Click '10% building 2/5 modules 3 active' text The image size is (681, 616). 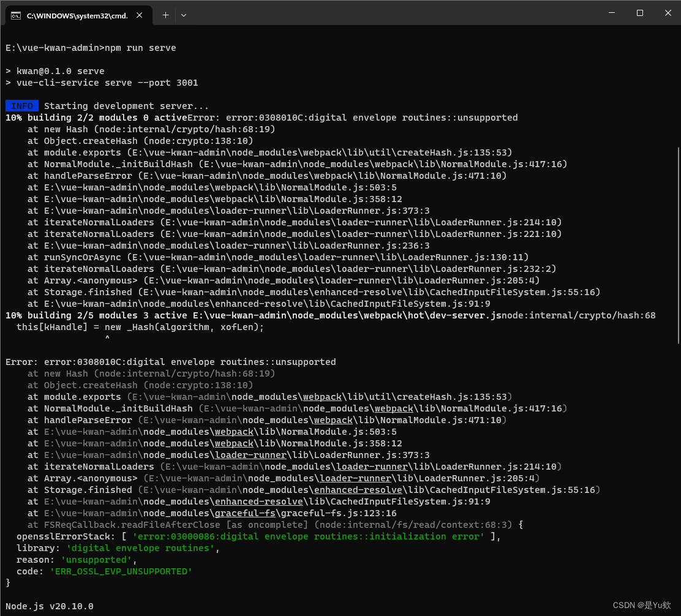[x=96, y=315]
